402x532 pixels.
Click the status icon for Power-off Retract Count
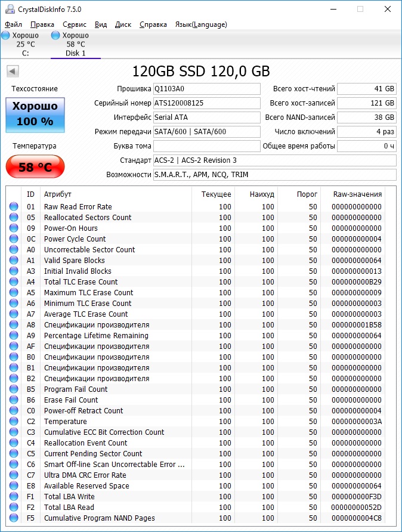coord(14,410)
